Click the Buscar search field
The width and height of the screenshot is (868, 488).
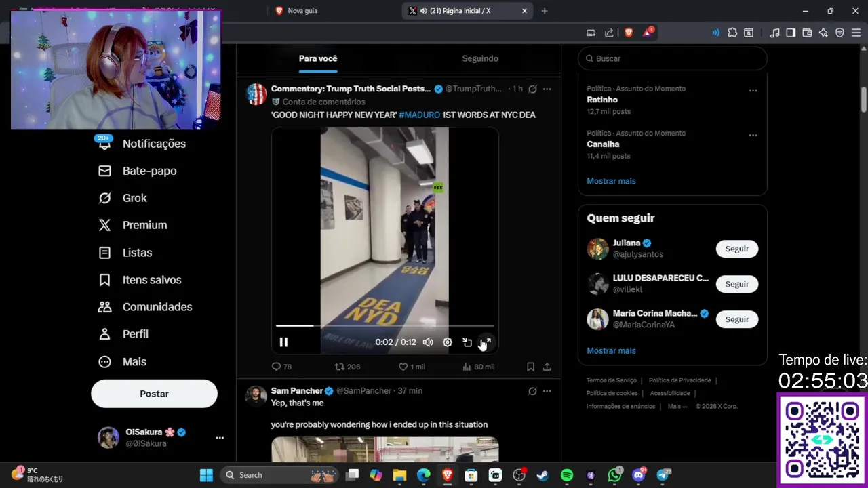tap(673, 58)
